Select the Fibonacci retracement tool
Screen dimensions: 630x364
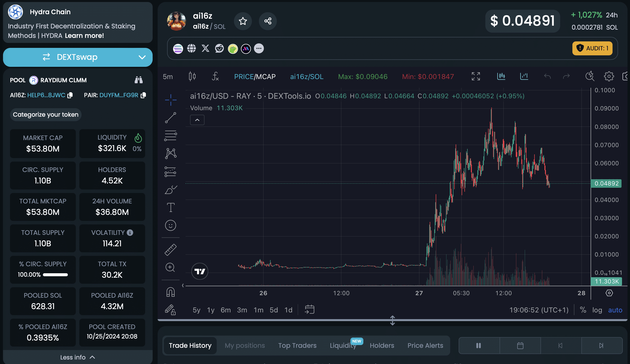pos(171,136)
